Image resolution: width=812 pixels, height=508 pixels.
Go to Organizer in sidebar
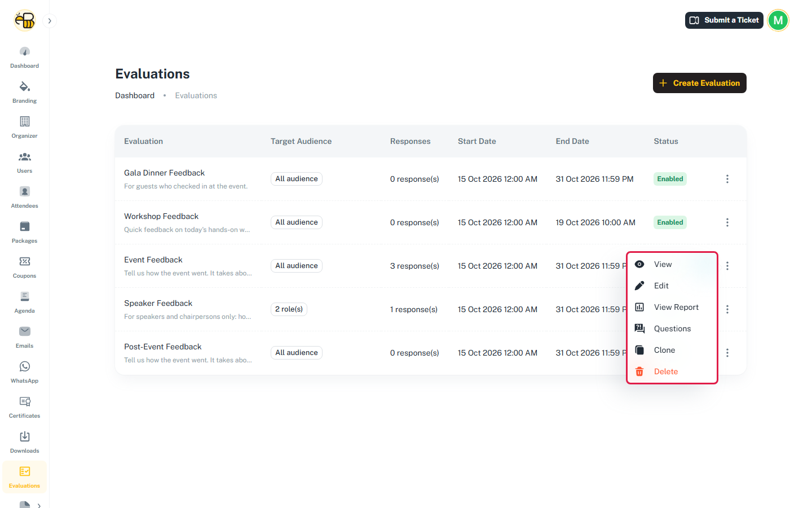coord(25,127)
